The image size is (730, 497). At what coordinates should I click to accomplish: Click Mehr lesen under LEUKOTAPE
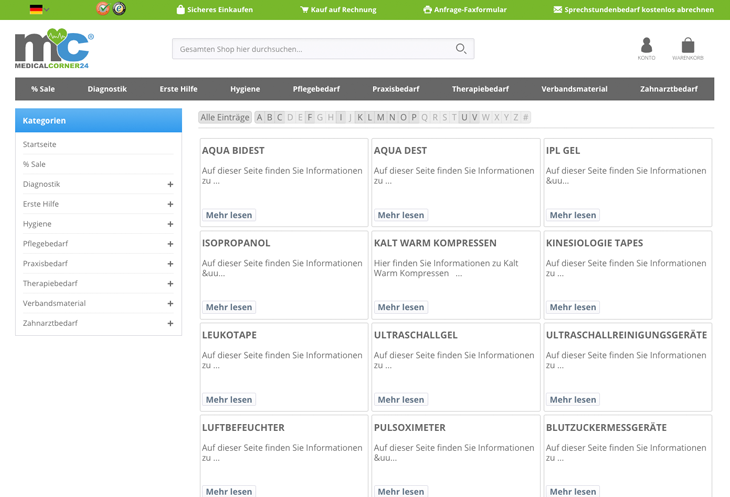[229, 400]
